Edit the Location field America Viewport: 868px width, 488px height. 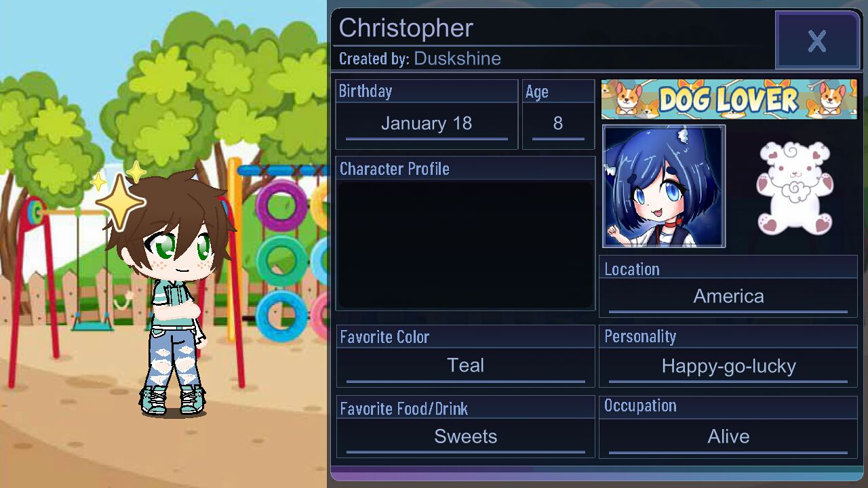(x=728, y=297)
